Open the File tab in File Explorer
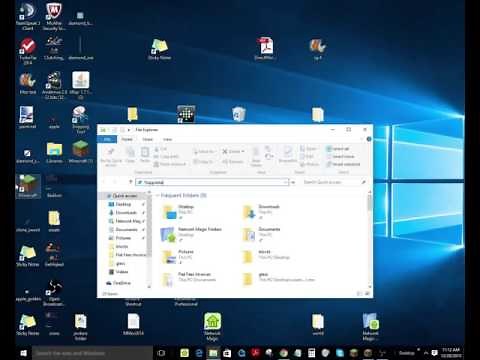480x360 pixels. tap(107, 139)
